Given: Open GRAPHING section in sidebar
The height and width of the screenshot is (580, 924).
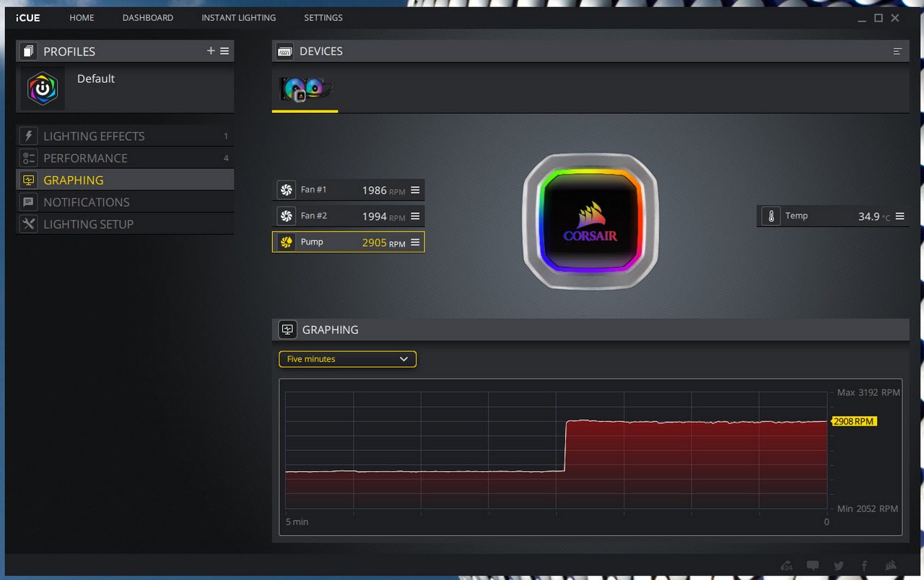Looking at the screenshot, I should coord(125,180).
